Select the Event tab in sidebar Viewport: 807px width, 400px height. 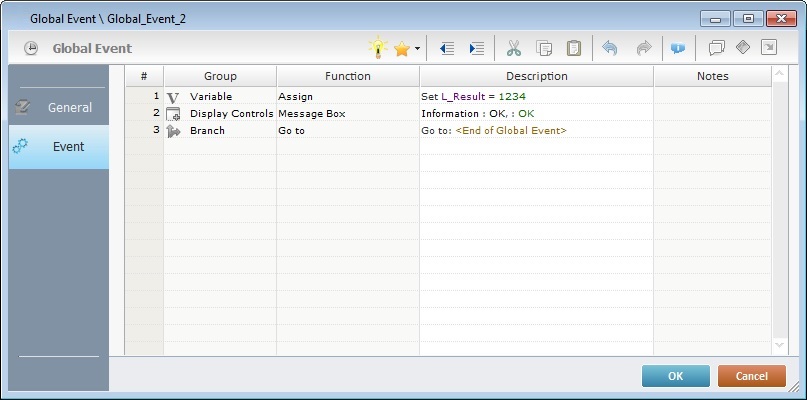click(x=59, y=147)
